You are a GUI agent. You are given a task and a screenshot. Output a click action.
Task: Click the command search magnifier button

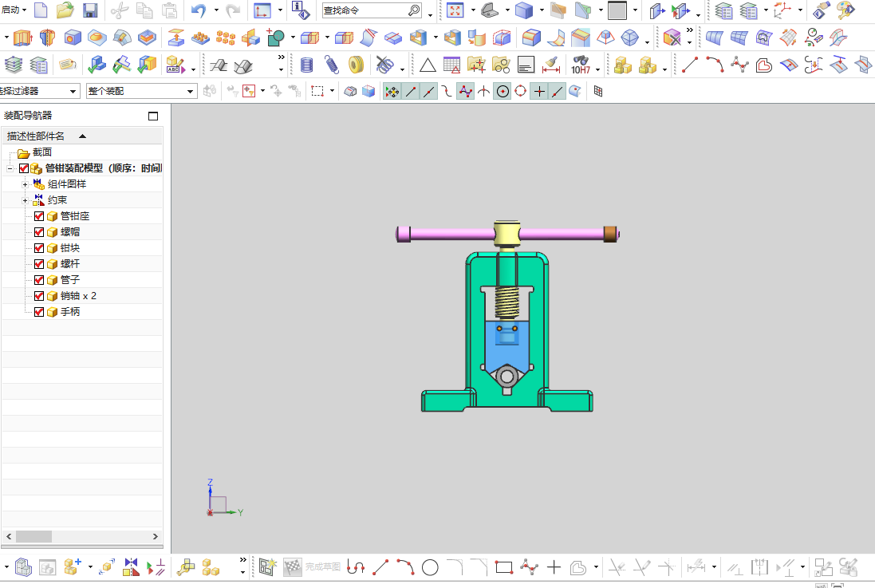(x=414, y=10)
